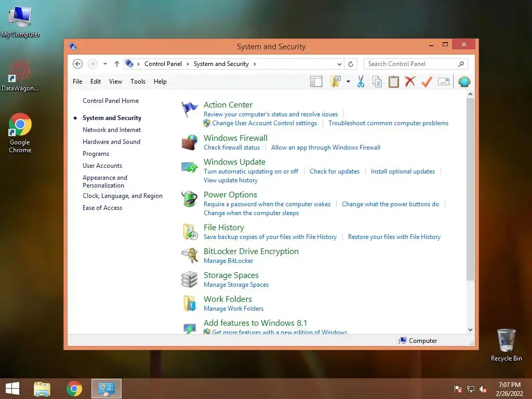Image resolution: width=532 pixels, height=399 pixels.
Task: Click the Windows Update icon
Action: tap(189, 167)
